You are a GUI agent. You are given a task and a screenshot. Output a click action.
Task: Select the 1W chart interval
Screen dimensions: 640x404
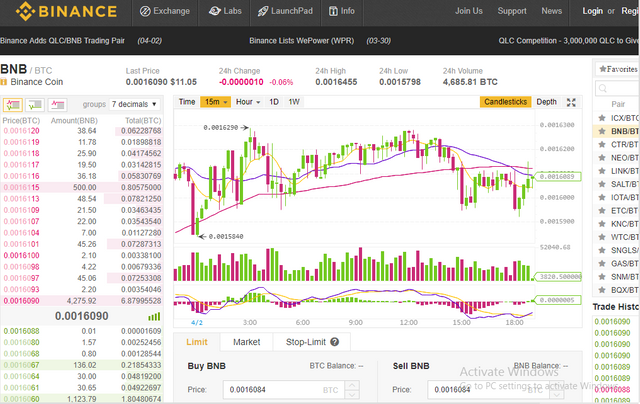click(294, 102)
